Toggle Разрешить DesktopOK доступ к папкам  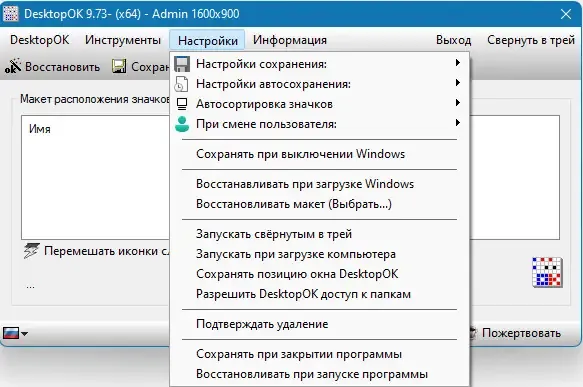320,294
